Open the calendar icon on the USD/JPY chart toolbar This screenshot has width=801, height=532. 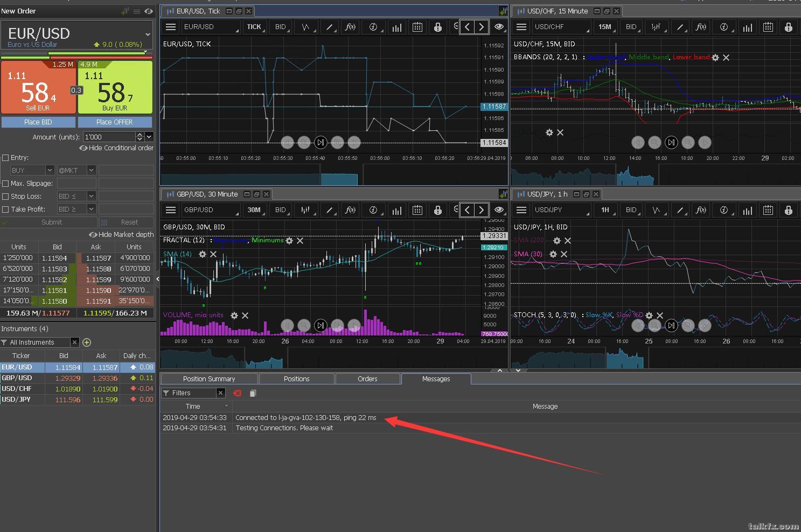768,210
